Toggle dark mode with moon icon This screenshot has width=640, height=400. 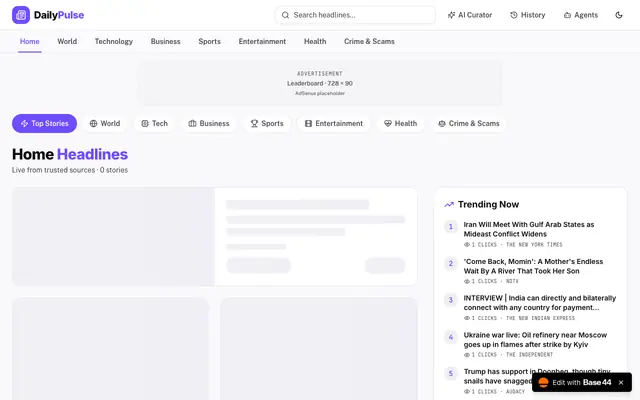tap(619, 15)
